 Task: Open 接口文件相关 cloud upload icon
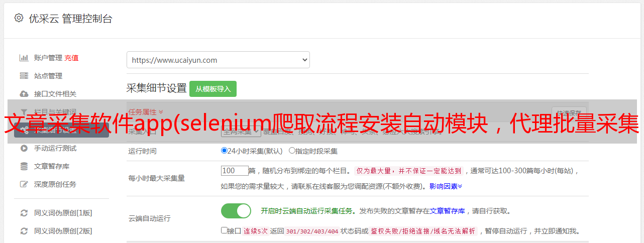coord(24,94)
